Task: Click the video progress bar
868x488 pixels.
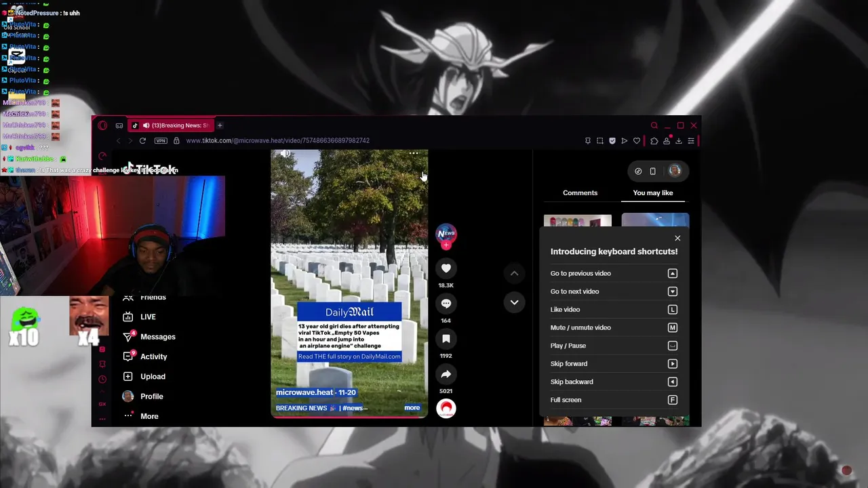Action: tap(349, 417)
